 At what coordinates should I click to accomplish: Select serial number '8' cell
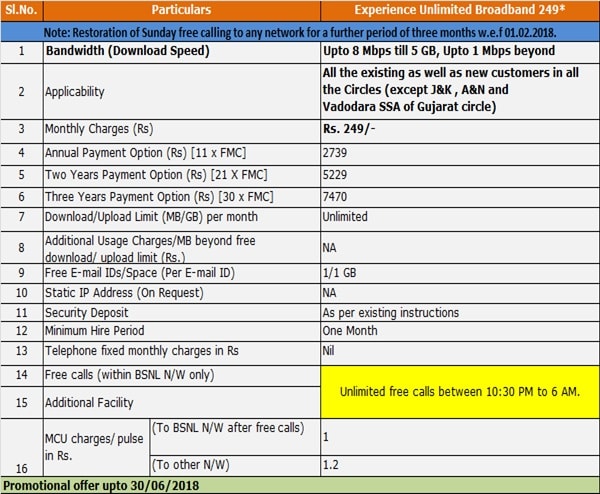pos(21,247)
